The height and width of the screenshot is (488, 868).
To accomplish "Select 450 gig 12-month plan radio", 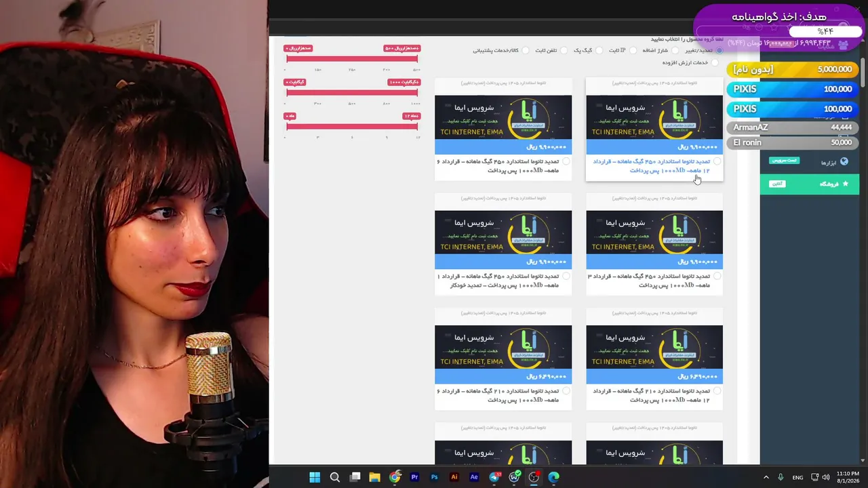I will pyautogui.click(x=717, y=161).
